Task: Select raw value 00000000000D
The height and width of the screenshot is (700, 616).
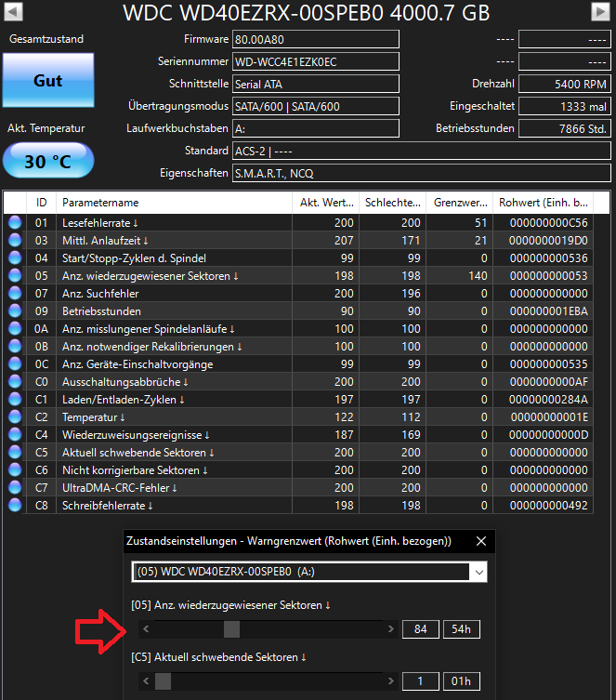Action: click(549, 435)
